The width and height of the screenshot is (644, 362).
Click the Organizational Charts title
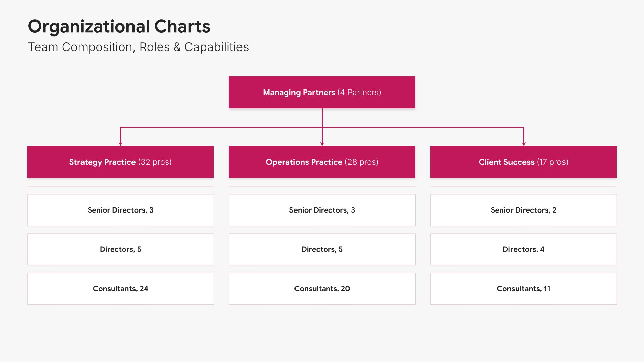[119, 26]
